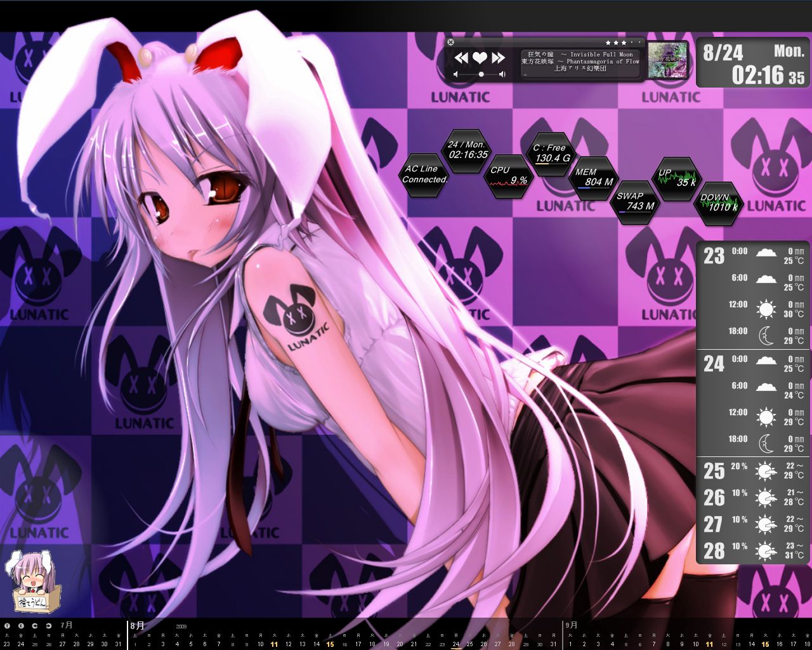812x650 pixels.
Task: Click the 20 % rain chance for day 25
Action: [739, 466]
